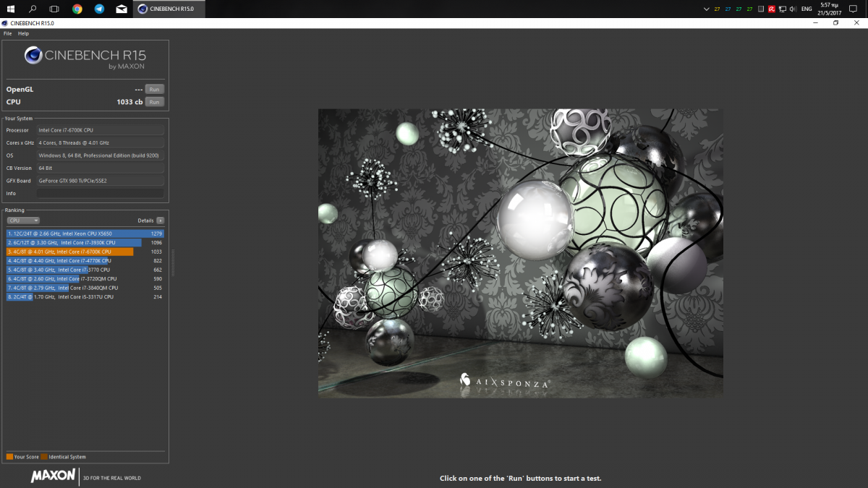868x488 pixels.
Task: Click the Cinebench title bar app icon
Action: point(6,23)
